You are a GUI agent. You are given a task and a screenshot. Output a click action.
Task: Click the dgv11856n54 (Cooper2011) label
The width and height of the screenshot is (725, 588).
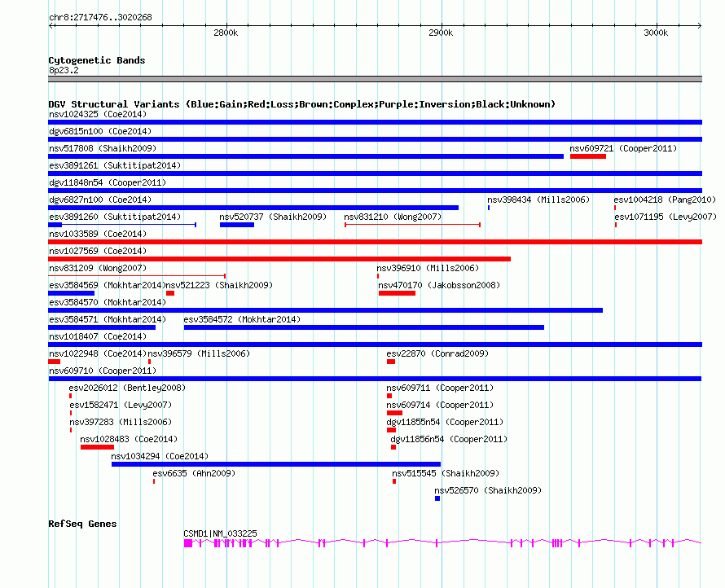pos(449,439)
